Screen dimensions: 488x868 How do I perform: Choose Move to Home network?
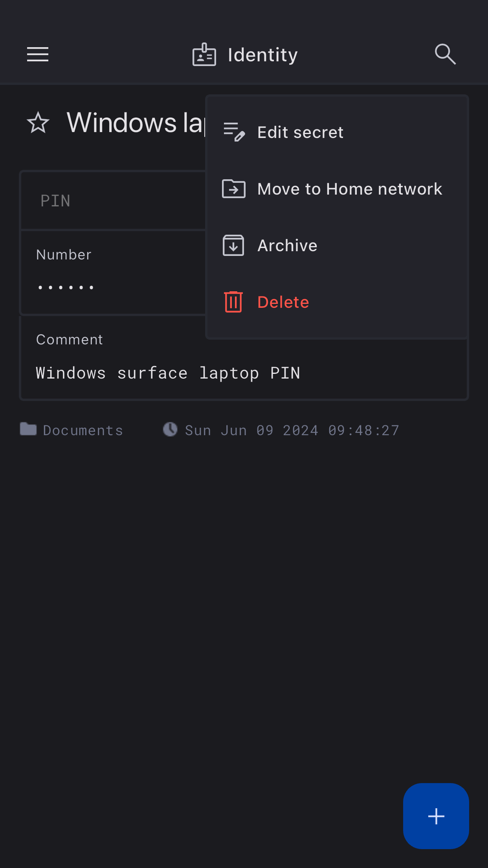pos(349,189)
